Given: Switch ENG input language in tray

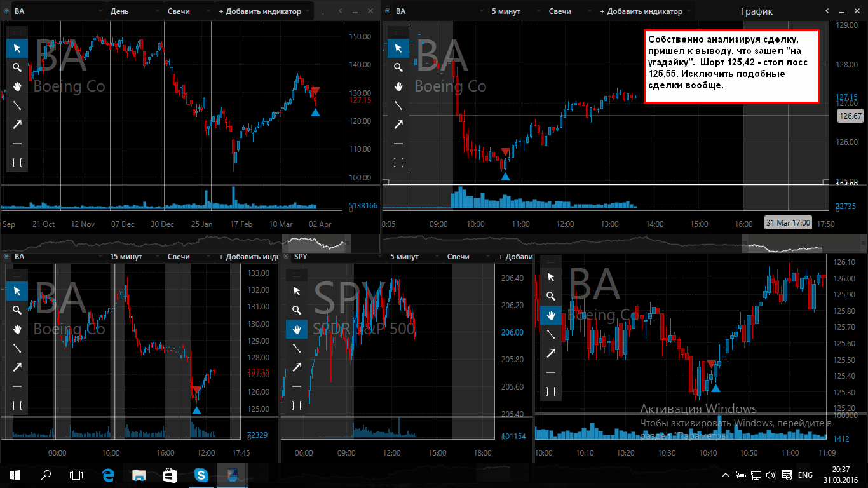Looking at the screenshot, I should pyautogui.click(x=805, y=475).
